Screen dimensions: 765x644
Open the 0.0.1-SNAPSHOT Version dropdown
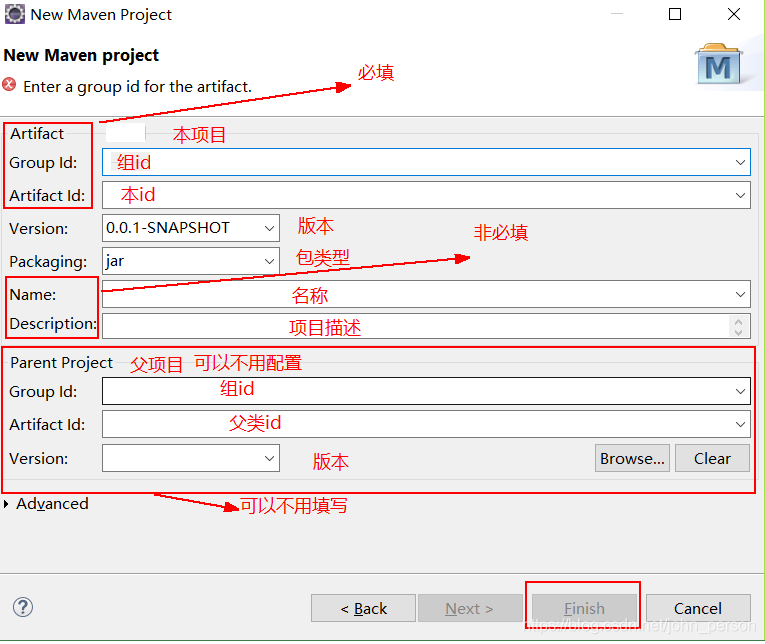[269, 228]
